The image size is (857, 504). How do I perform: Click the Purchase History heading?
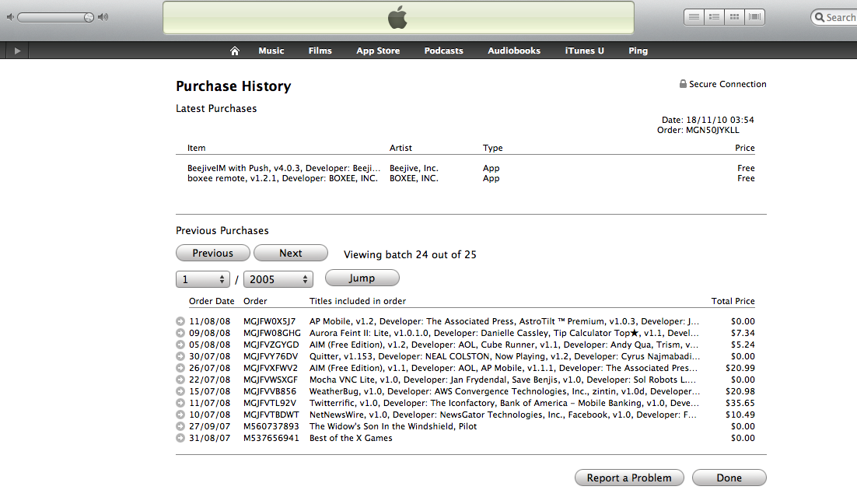[x=233, y=86]
